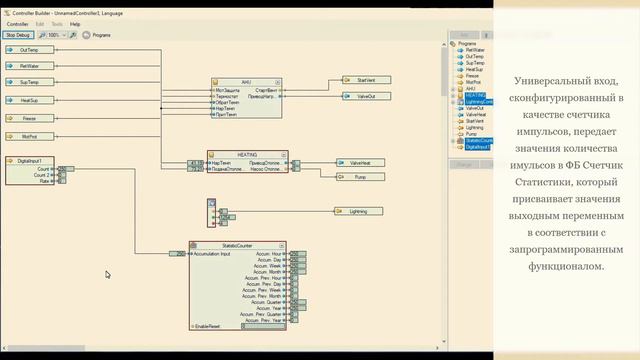Expand the LightningCont node in the program tree
This screenshot has width=640, height=360.
click(453, 102)
